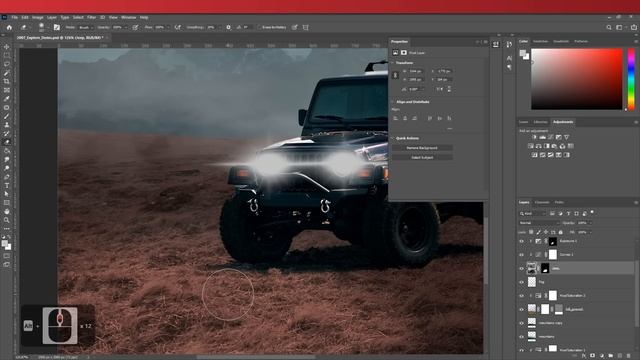
Task: Click the share icon at top right
Action: [633, 27]
